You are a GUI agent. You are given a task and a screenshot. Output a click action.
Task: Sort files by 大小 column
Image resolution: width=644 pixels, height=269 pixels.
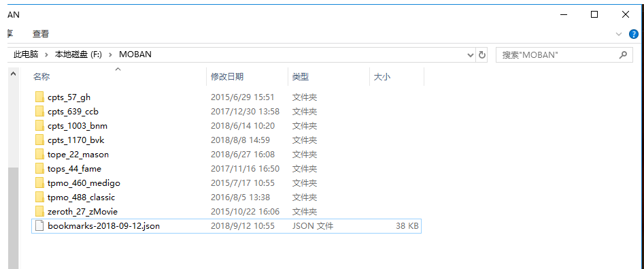[x=382, y=76]
